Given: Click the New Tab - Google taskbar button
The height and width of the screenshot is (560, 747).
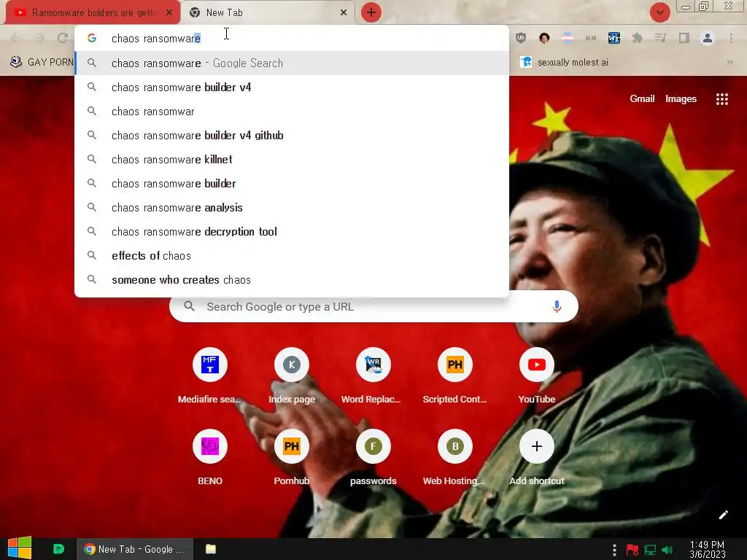Looking at the screenshot, I should pyautogui.click(x=135, y=549).
